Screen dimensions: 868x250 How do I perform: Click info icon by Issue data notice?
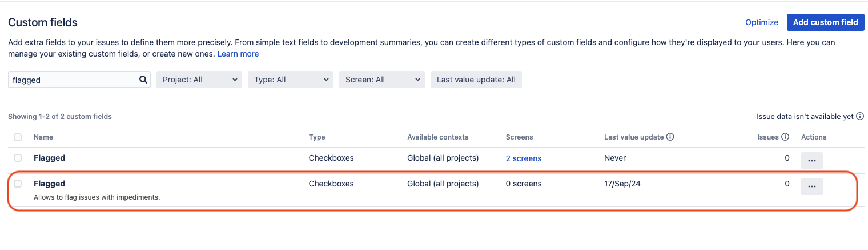[859, 117]
